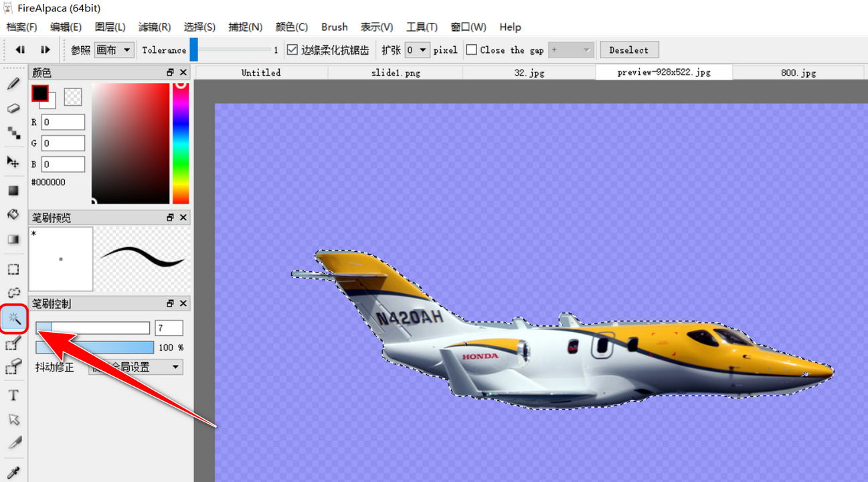Open the 图层(L) layer menu
868x482 pixels.
pyautogui.click(x=110, y=27)
